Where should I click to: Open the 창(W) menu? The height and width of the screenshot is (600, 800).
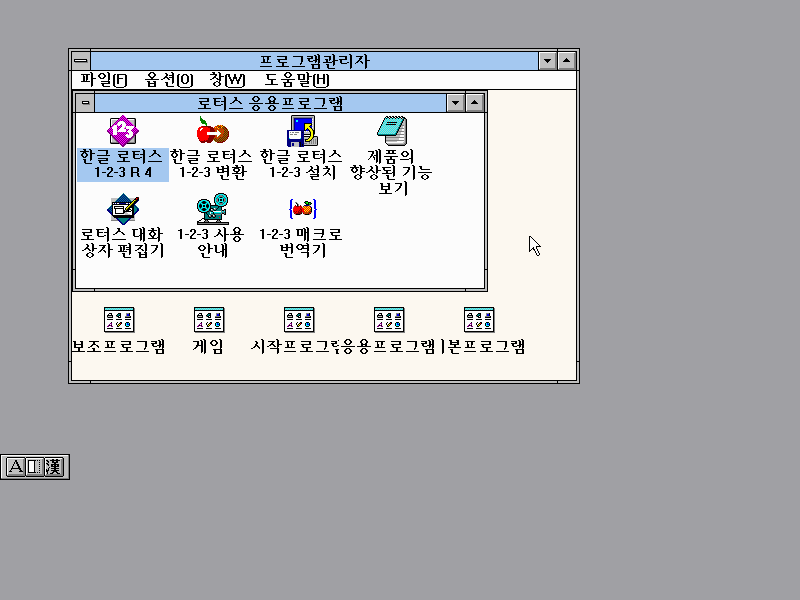[227, 80]
